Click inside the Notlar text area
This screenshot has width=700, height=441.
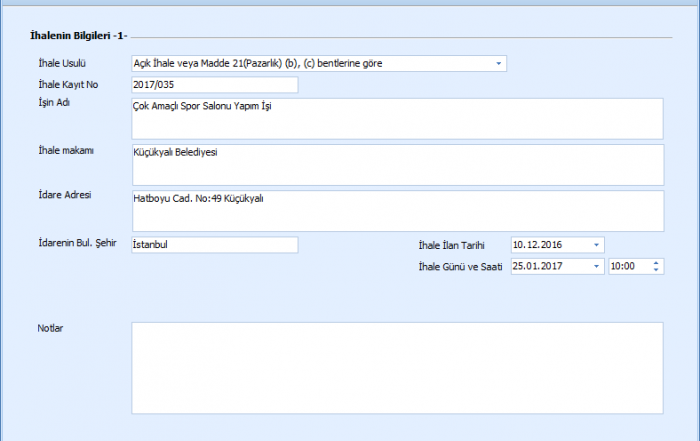tap(396, 367)
